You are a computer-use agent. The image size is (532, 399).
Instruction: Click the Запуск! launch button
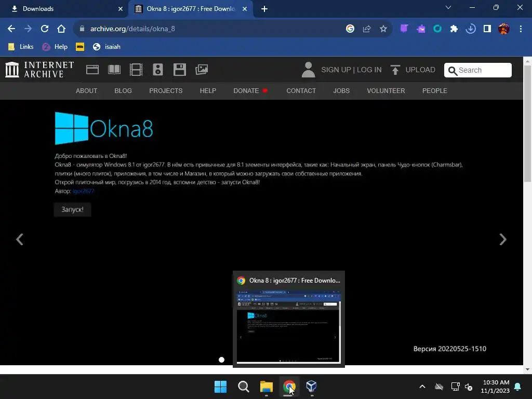(x=72, y=210)
